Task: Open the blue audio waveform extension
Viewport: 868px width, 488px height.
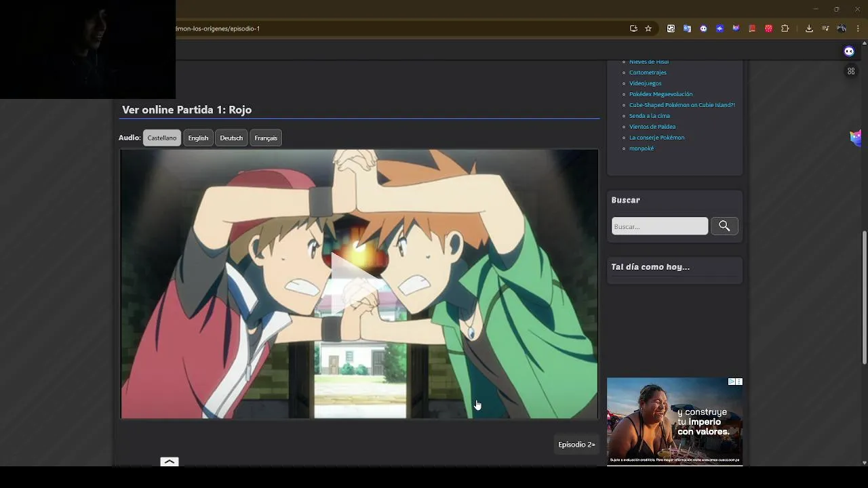Action: [x=719, y=28]
